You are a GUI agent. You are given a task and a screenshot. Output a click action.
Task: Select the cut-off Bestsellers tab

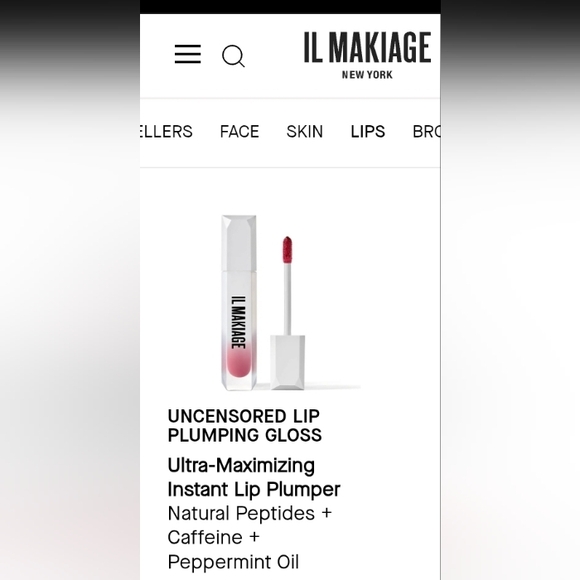(x=166, y=131)
